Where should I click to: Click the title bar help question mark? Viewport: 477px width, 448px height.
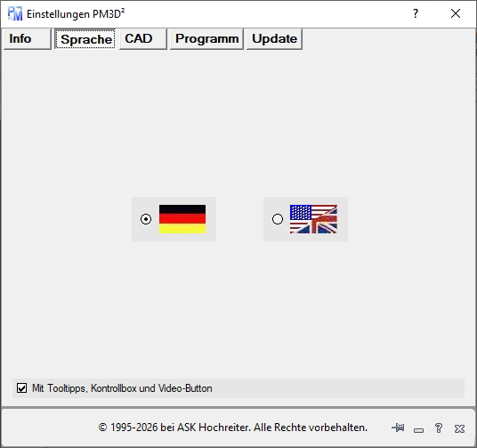(416, 13)
